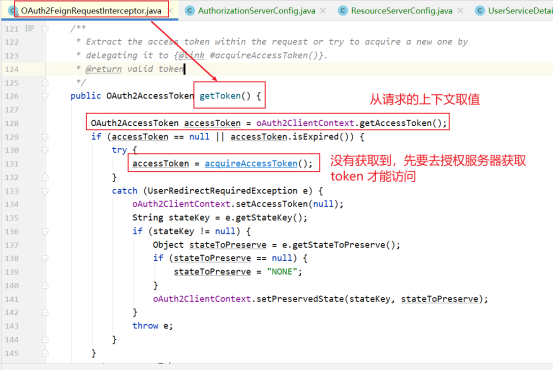This screenshot has width=554, height=370.
Task: Click the @return tag in the comment
Action: (x=104, y=69)
